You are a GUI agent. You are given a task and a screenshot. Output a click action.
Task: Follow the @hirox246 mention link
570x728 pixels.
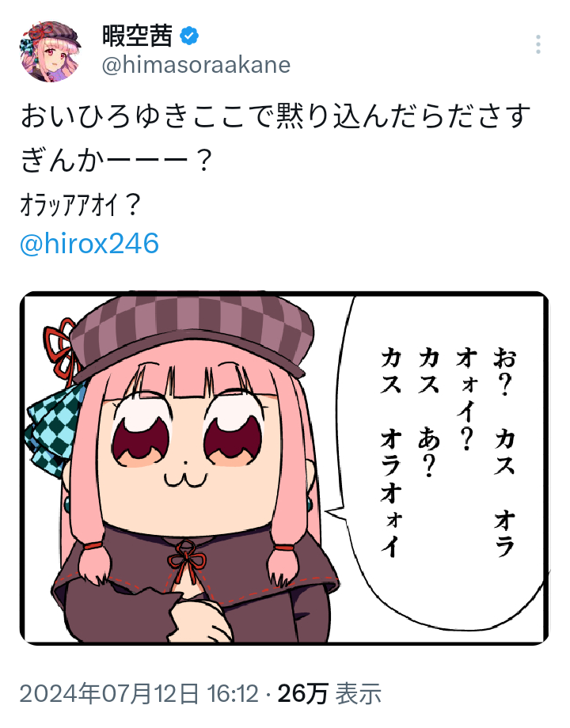click(x=89, y=243)
